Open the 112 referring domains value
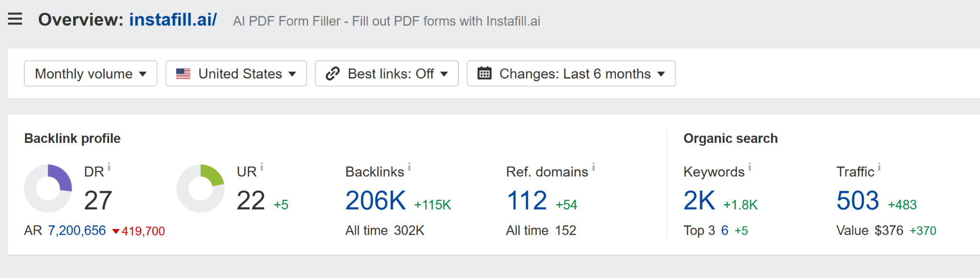980x278 pixels. [x=526, y=200]
